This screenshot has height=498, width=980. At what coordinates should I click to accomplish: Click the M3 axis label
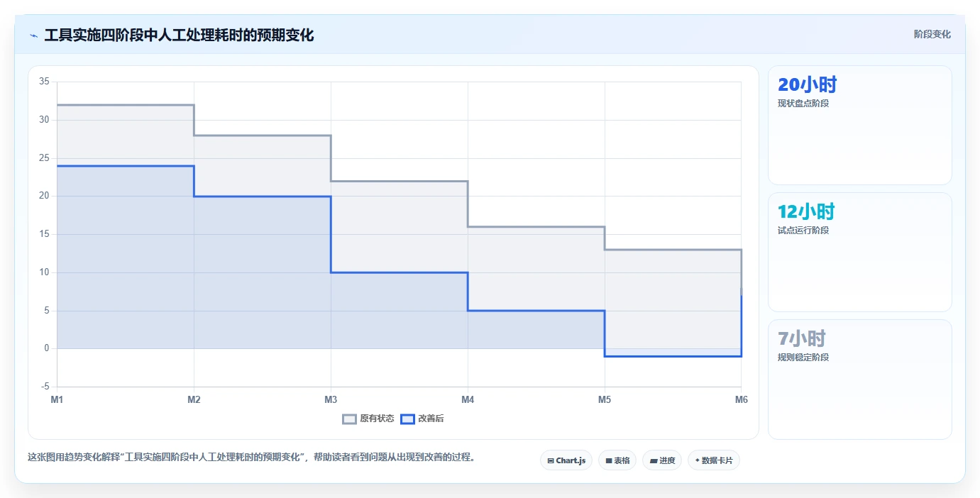(x=331, y=399)
